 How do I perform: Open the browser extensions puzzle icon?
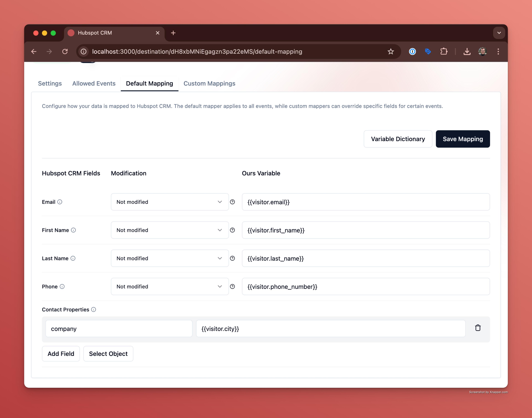[444, 52]
